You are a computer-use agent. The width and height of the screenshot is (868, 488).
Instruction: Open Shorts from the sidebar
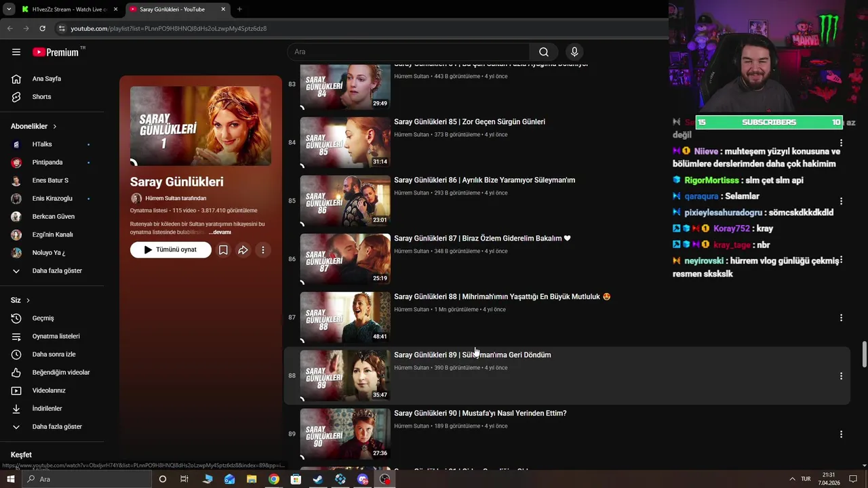click(53, 97)
